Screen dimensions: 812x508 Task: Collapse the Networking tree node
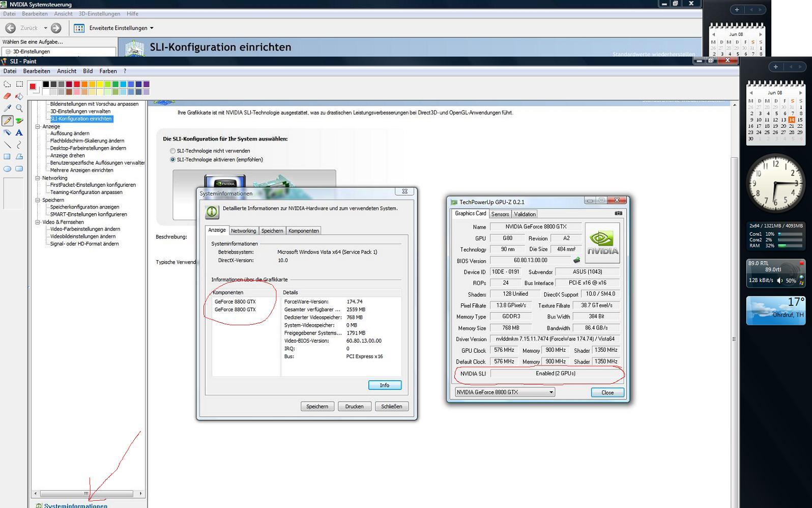[x=38, y=178]
